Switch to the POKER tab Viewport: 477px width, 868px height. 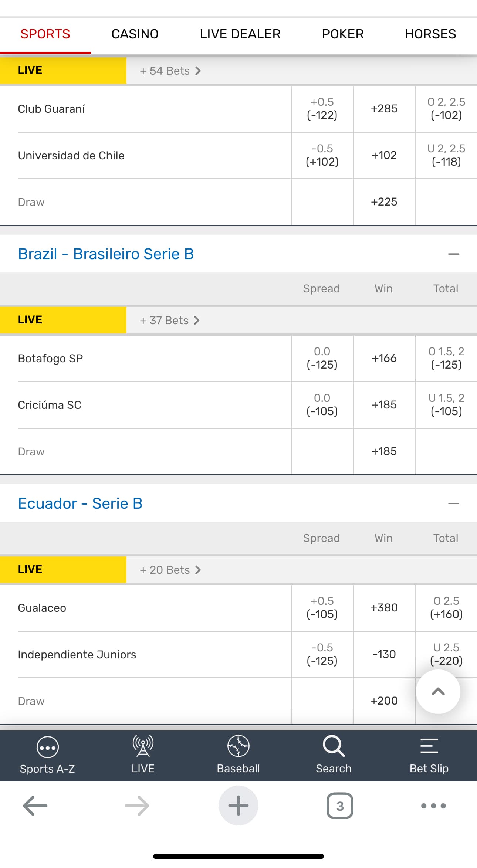pyautogui.click(x=342, y=34)
